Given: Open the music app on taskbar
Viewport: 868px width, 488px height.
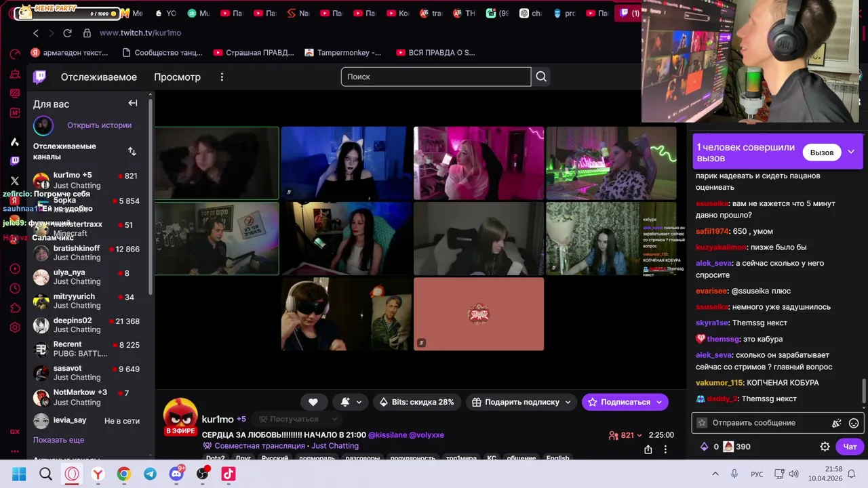Looking at the screenshot, I should [x=229, y=474].
